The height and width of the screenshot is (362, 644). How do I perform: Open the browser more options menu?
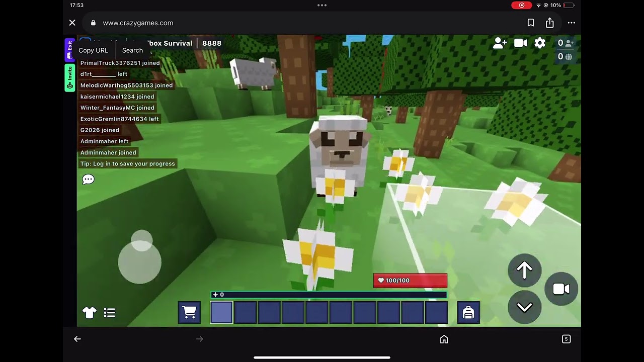coord(572,23)
